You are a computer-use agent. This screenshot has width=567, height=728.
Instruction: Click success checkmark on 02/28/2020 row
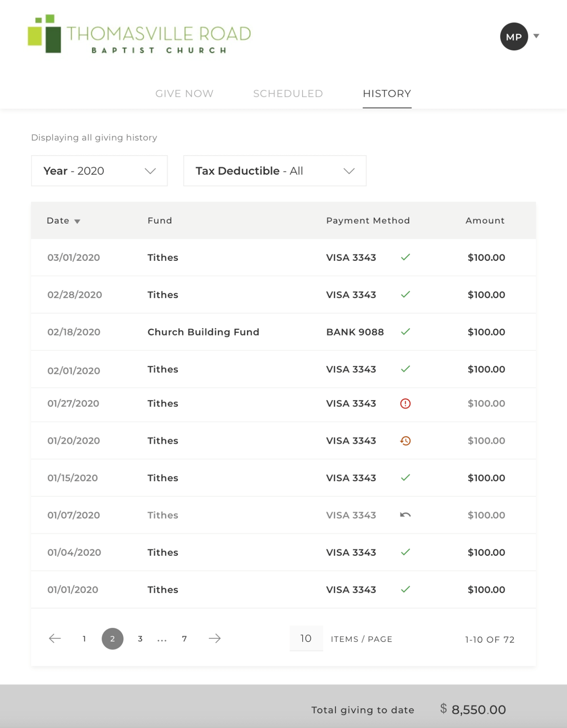tap(405, 295)
